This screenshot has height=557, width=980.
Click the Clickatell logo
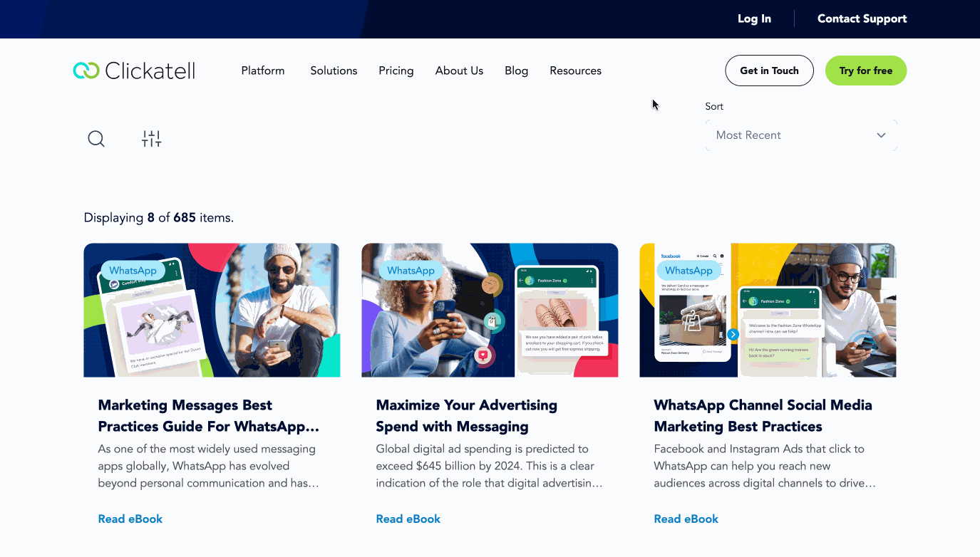(134, 71)
